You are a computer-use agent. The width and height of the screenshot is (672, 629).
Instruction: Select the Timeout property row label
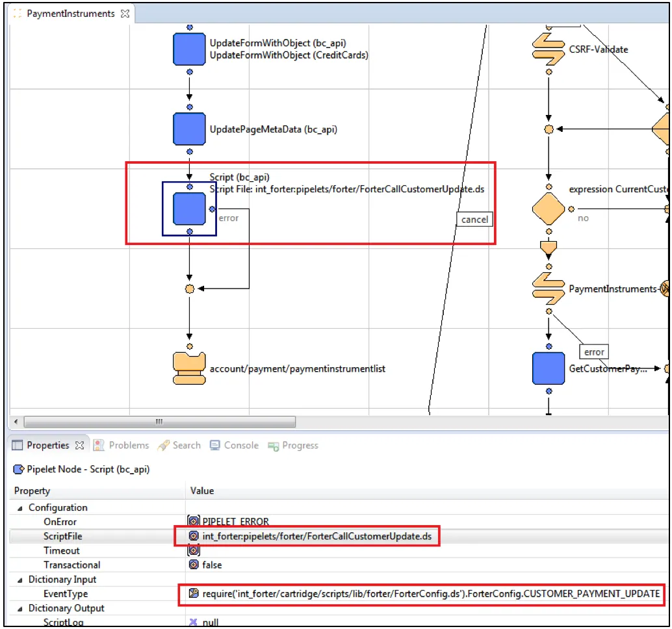[61, 550]
